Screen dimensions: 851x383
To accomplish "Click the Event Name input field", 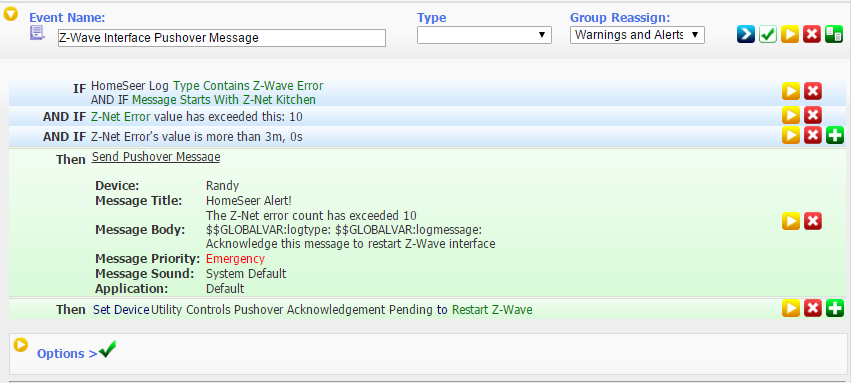I will click(x=221, y=38).
